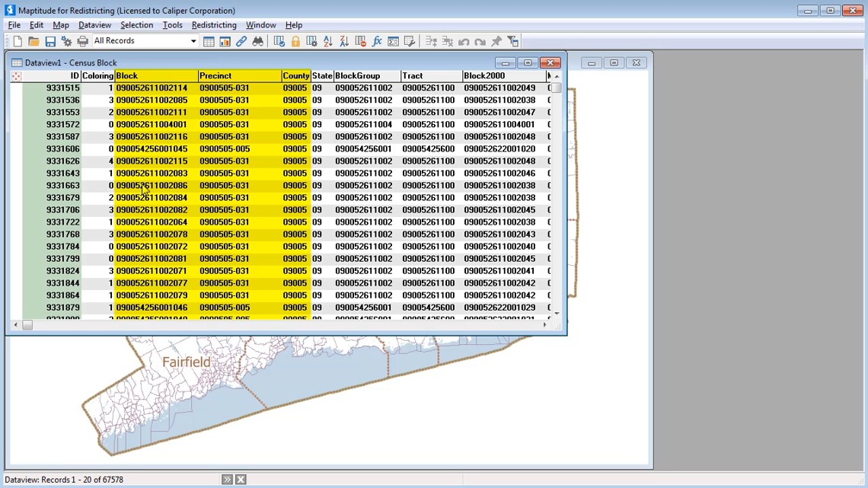Screen dimensions: 868x488
Task: Click the double-arrow expand button in status bar
Action: click(227, 480)
